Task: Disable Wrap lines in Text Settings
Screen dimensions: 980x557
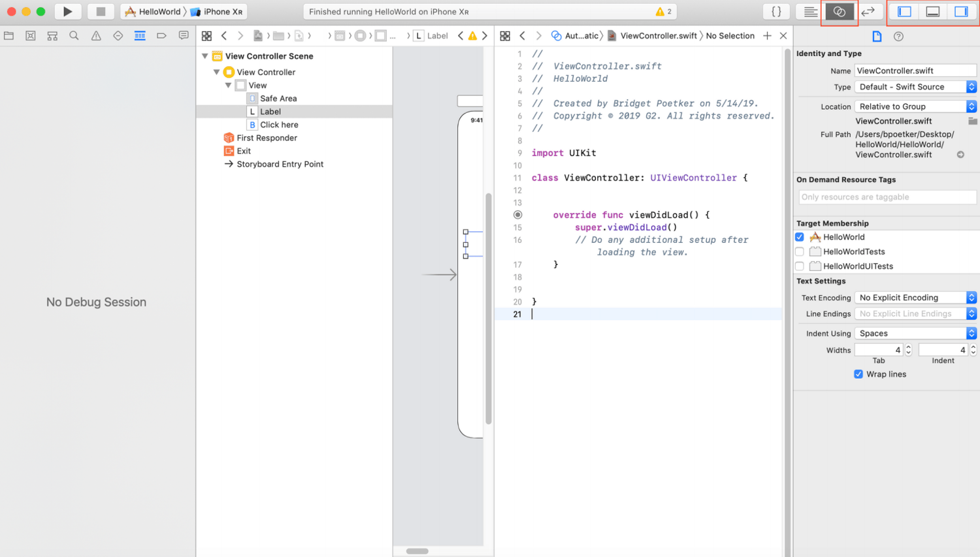Action: pos(858,374)
